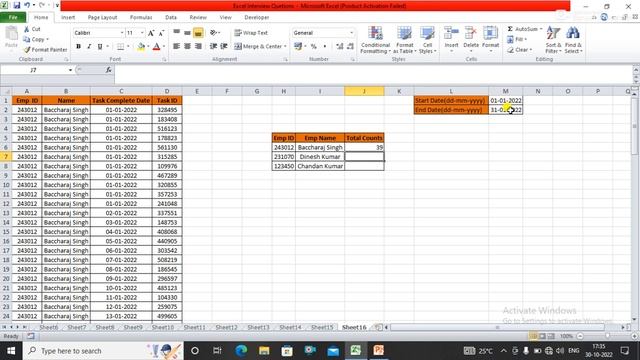Click the Decrease Indent icon

point(213,47)
